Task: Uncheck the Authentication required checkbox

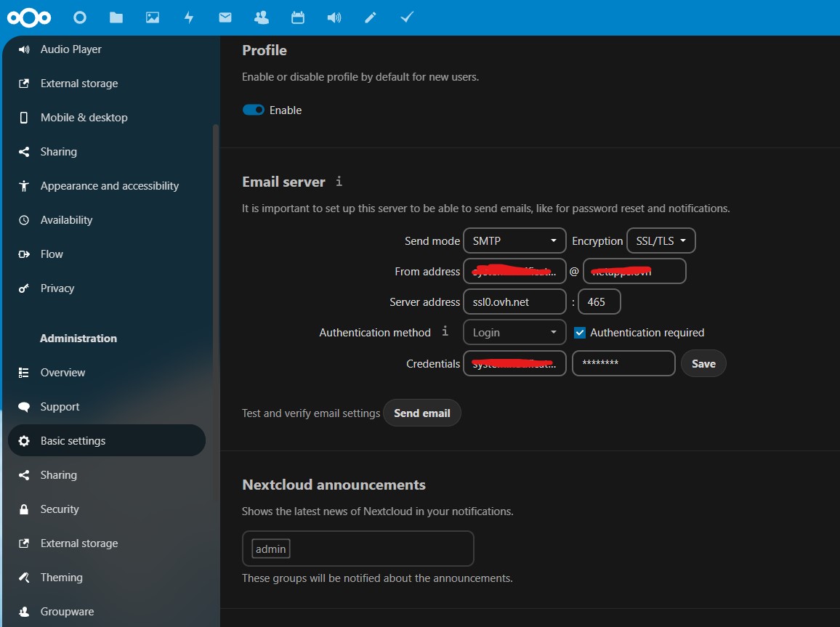Action: (580, 333)
